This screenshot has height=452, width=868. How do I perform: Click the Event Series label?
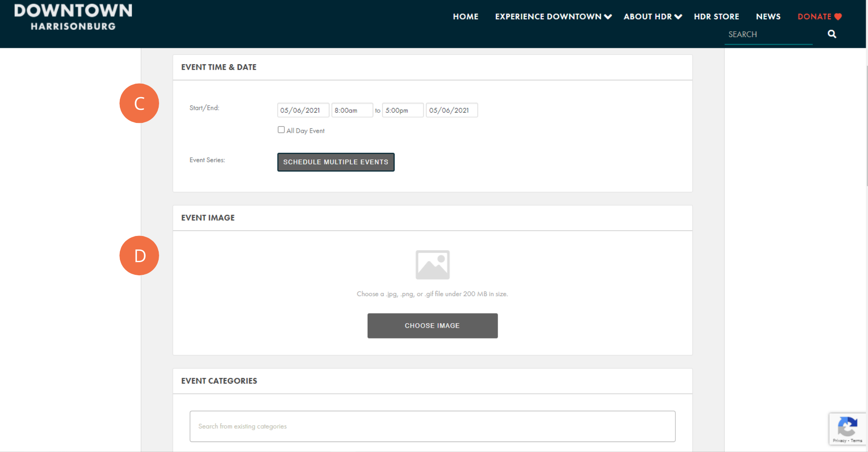(207, 160)
